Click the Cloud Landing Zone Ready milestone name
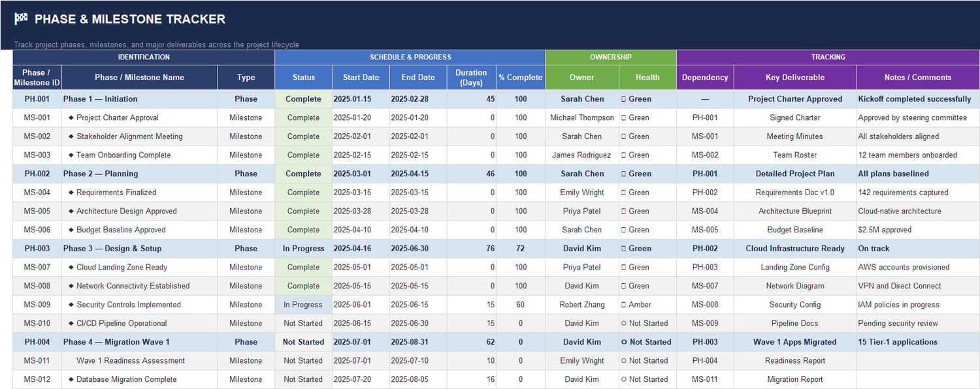 point(122,267)
